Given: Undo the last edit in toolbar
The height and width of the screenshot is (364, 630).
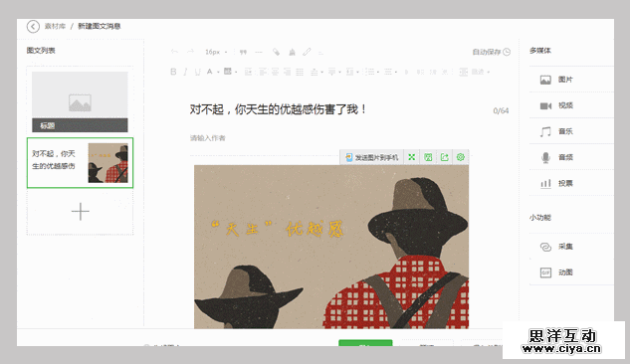Looking at the screenshot, I should (x=174, y=52).
